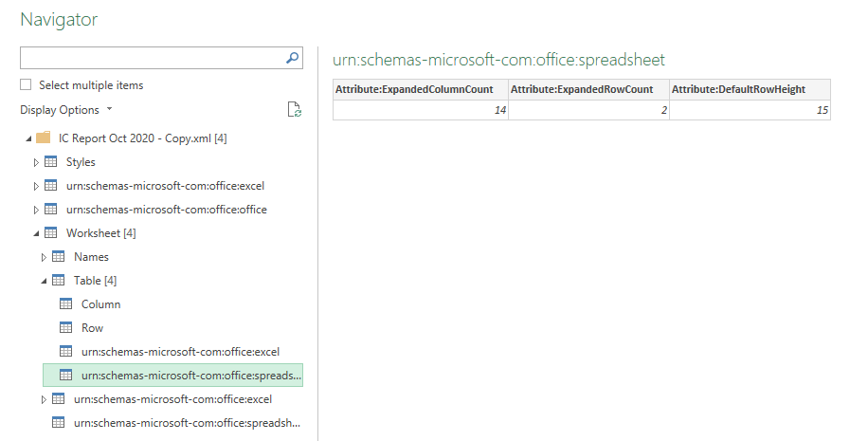
Task: Click the cell with value 14
Action: coord(420,110)
